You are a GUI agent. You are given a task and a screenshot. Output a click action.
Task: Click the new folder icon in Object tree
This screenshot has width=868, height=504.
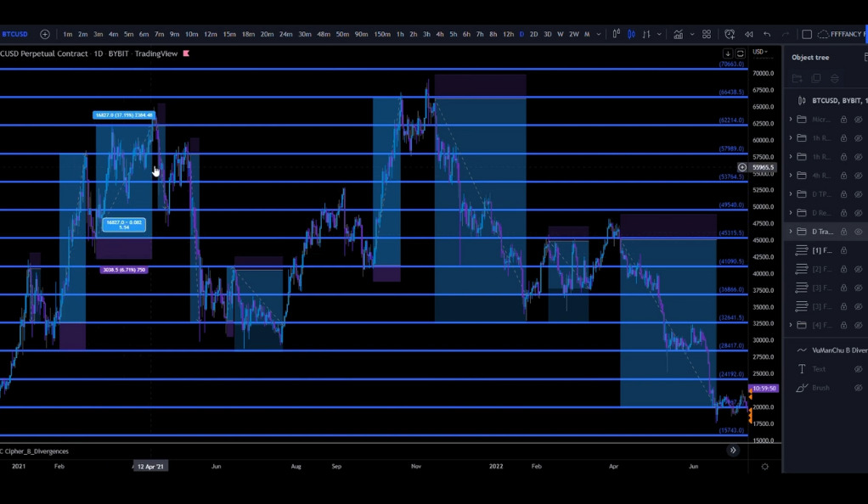[x=798, y=79]
